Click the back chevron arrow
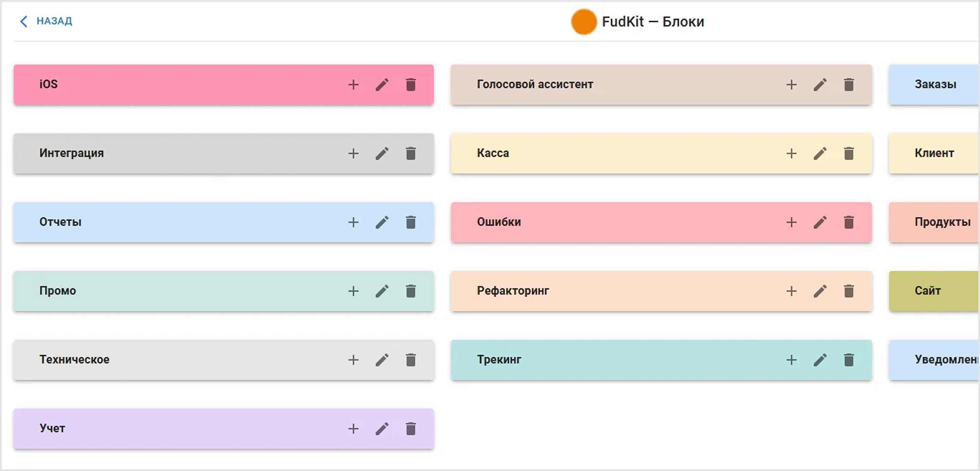Screen dimensions: 980x471 24,21
